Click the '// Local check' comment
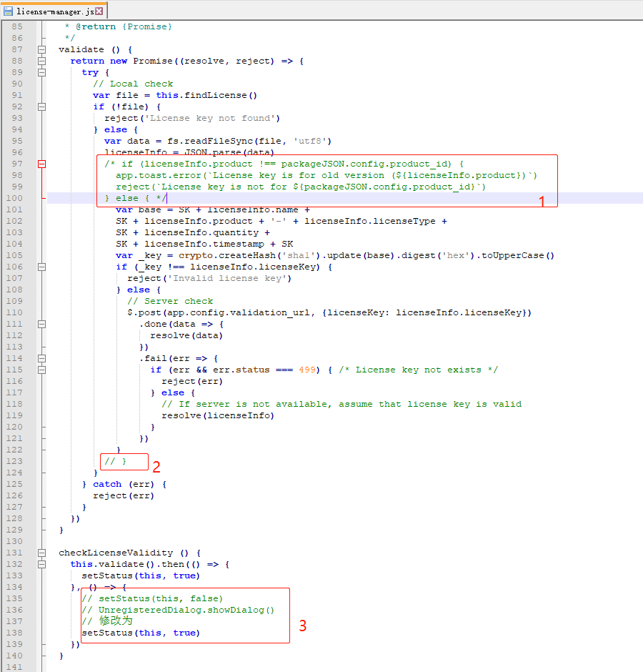 (133, 84)
